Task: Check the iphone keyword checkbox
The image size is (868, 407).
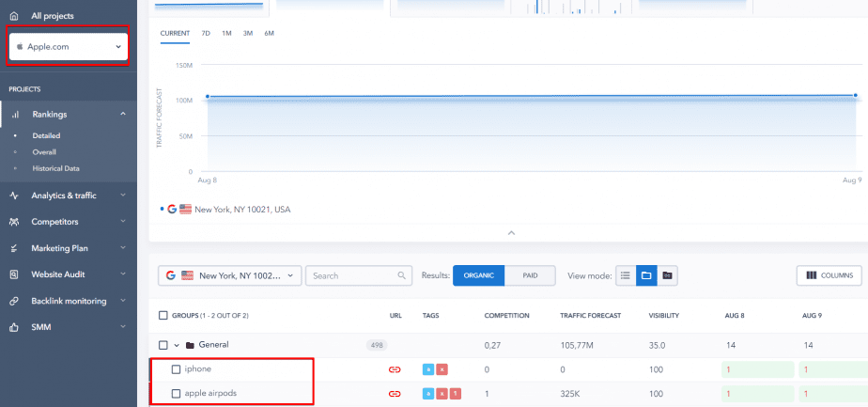Action: pyautogui.click(x=176, y=369)
